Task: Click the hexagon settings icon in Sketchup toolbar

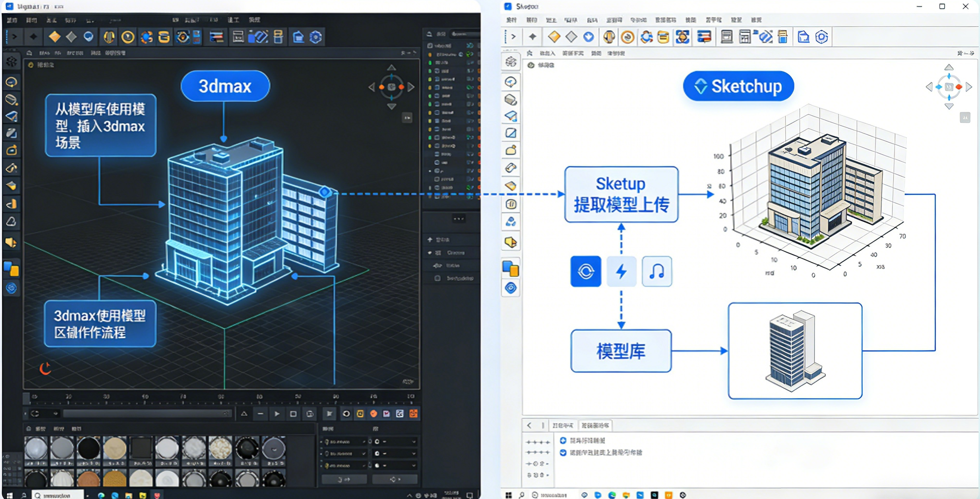Action: 821,37
